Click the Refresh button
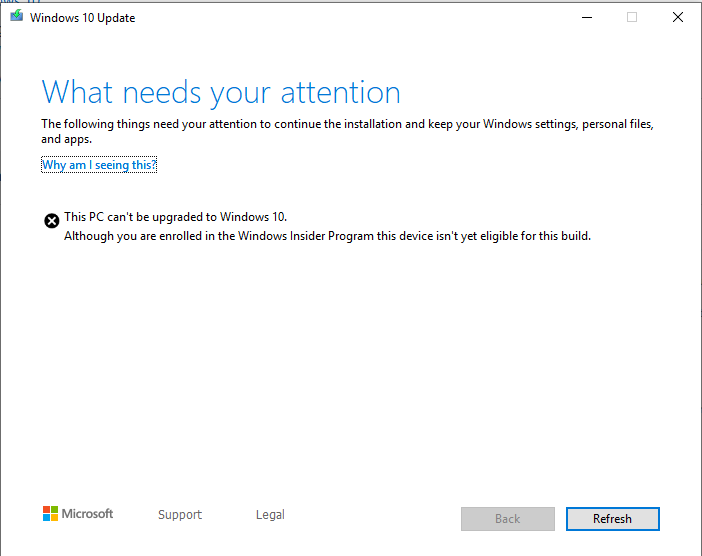702x556 pixels. click(612, 519)
